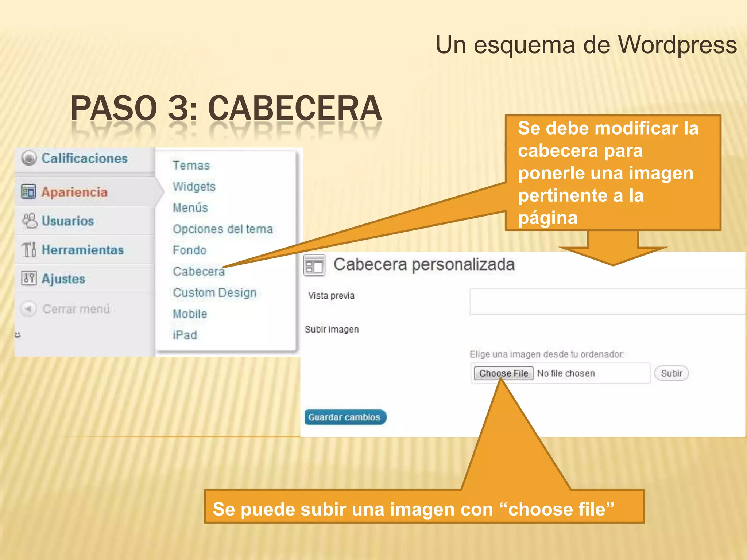The height and width of the screenshot is (560, 747).
Task: Select Cabecera in the submenu
Action: (199, 271)
